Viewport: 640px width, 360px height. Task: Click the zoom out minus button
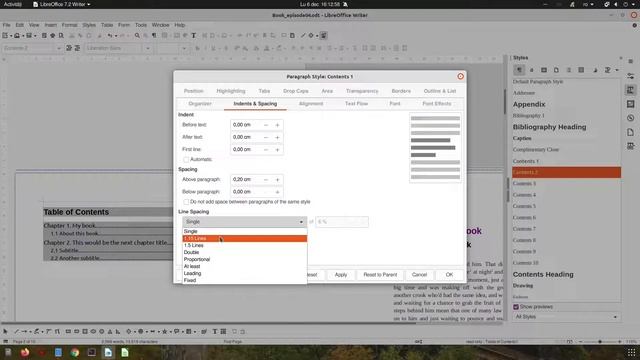[x=580, y=342]
